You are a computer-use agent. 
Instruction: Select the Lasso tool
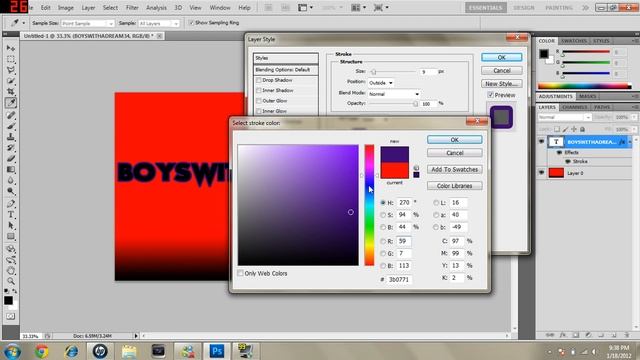click(11, 70)
